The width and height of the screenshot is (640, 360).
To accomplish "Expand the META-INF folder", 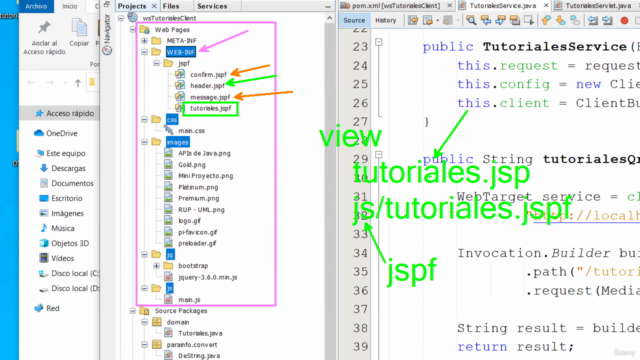I will coord(144,41).
